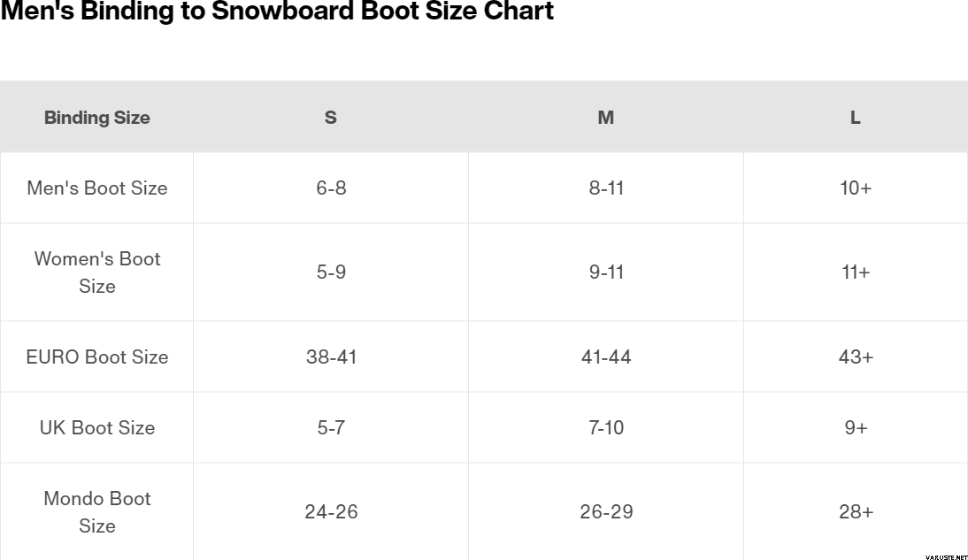Screen dimensions: 968x560
Task: Click the EURO Boot Size row label
Action: [97, 357]
